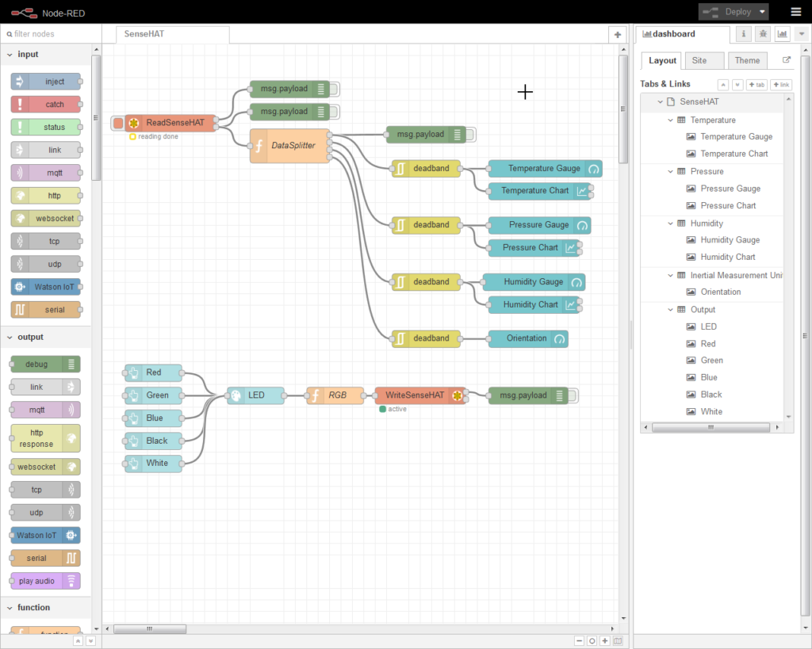This screenshot has width=812, height=649.
Task: Click the canvas horizontal scrollbar thumb
Action: tap(150, 629)
